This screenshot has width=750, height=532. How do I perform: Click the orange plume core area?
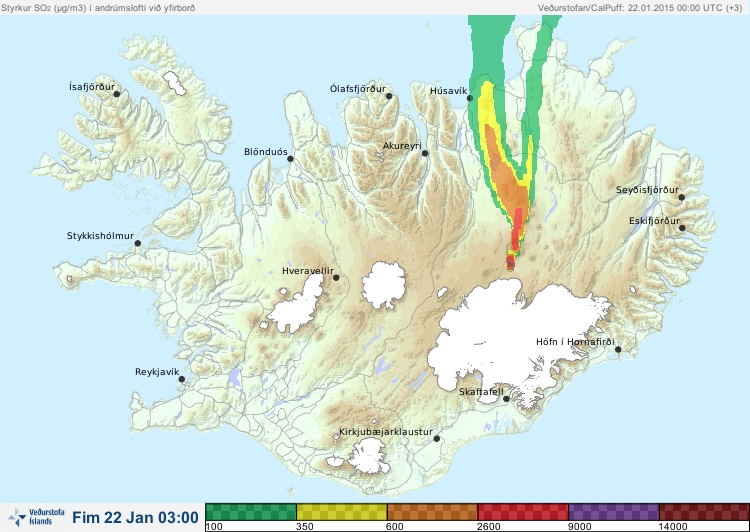point(507,179)
